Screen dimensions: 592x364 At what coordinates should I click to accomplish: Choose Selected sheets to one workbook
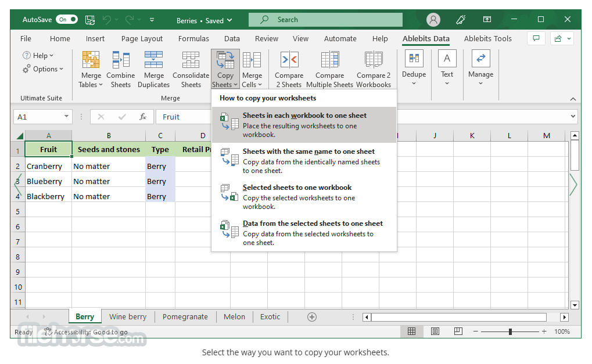pos(304,197)
